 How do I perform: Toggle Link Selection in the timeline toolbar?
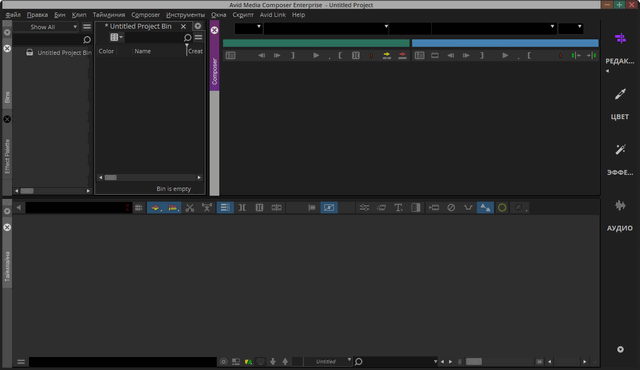[x=225, y=208]
